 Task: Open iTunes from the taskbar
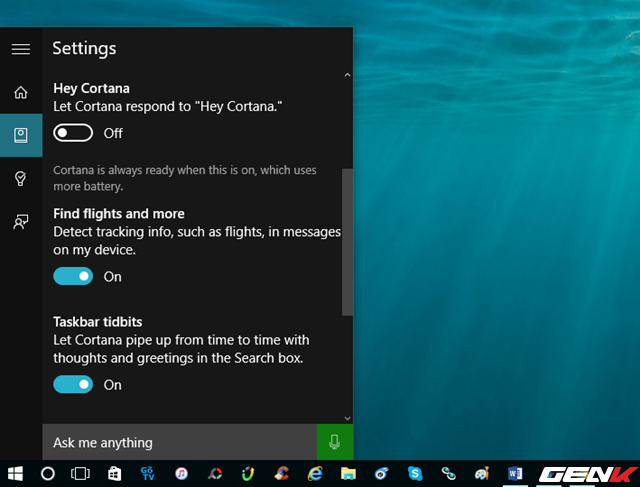[181, 474]
